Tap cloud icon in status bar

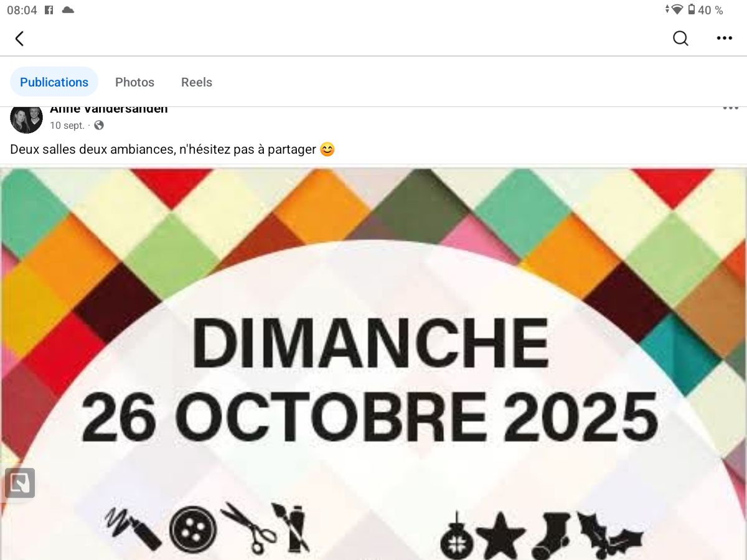(68, 10)
